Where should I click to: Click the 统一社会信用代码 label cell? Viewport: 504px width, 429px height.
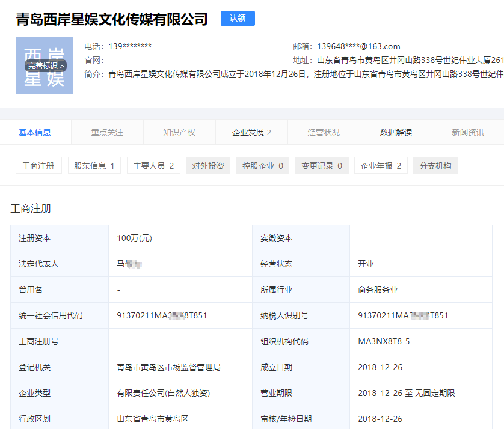60,315
